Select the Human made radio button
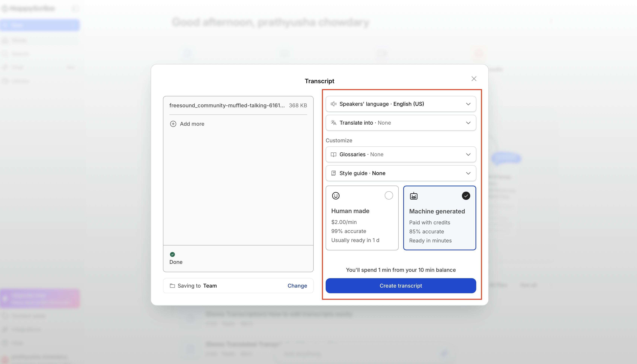This screenshot has width=637, height=364. pyautogui.click(x=389, y=196)
